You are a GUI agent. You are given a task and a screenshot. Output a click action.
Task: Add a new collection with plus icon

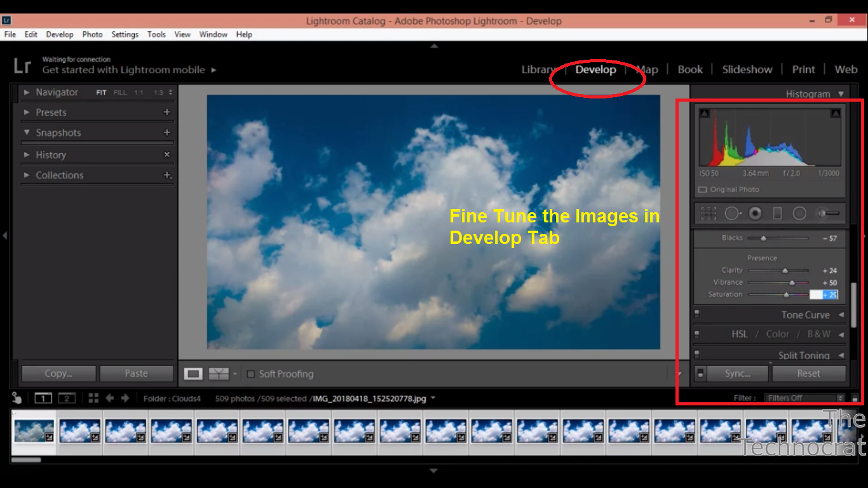pos(167,175)
